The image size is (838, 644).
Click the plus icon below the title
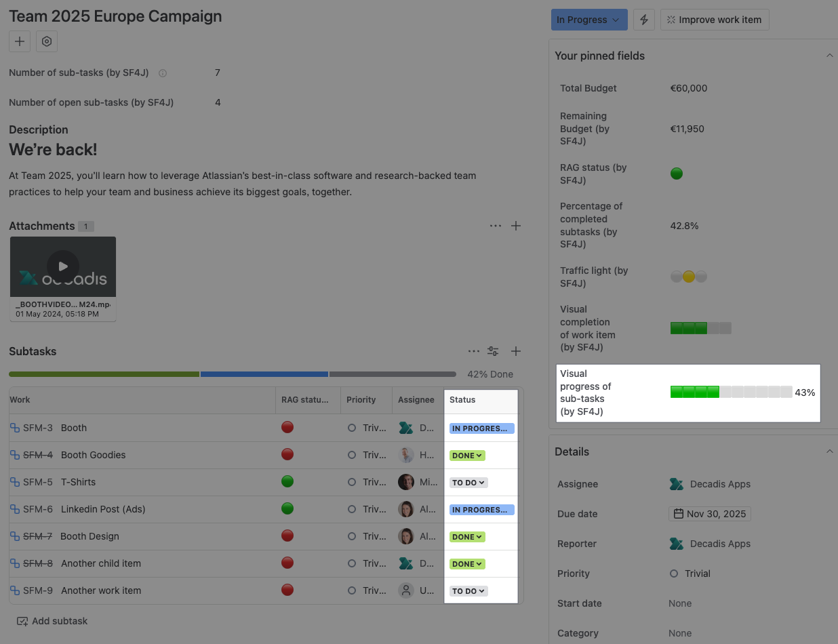(x=20, y=41)
